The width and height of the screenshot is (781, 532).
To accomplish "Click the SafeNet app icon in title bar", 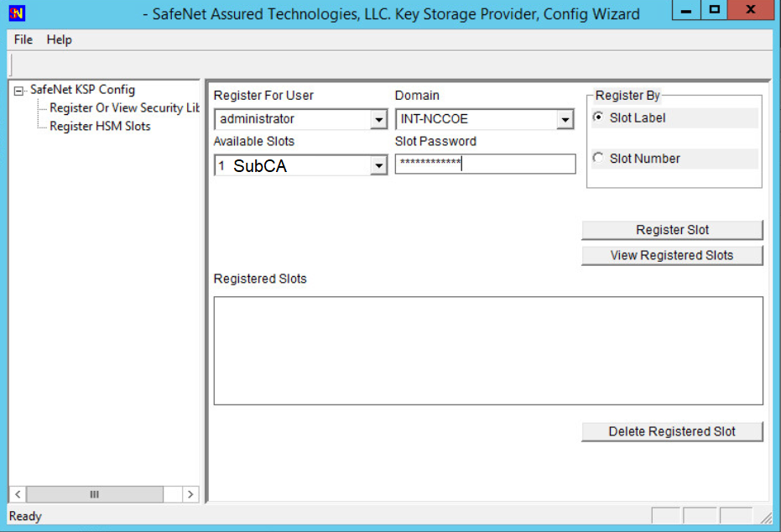I will (x=17, y=13).
